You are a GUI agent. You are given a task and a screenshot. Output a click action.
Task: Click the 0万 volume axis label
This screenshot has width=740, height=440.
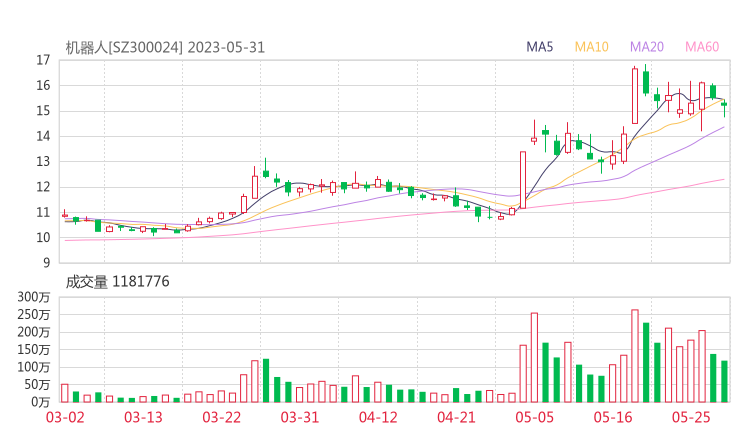coord(41,402)
